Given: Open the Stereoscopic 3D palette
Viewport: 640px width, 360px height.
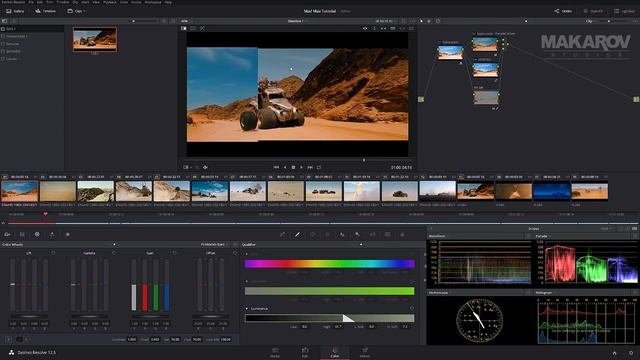Looking at the screenshot, I should [x=387, y=234].
